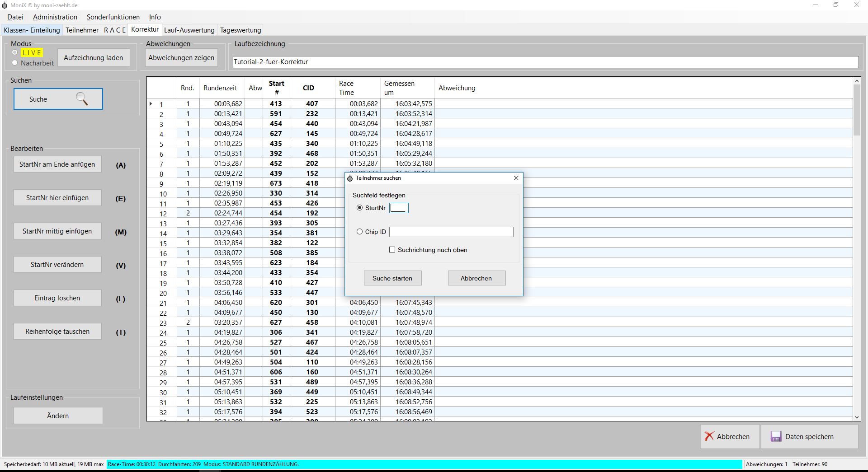Click Ändern under Laufeinstellungen

[58, 416]
